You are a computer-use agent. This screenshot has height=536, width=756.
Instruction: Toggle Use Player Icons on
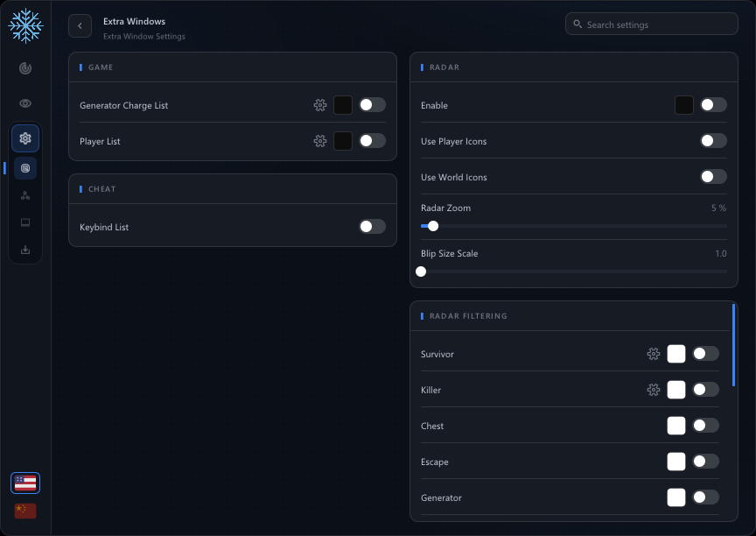[x=713, y=141]
